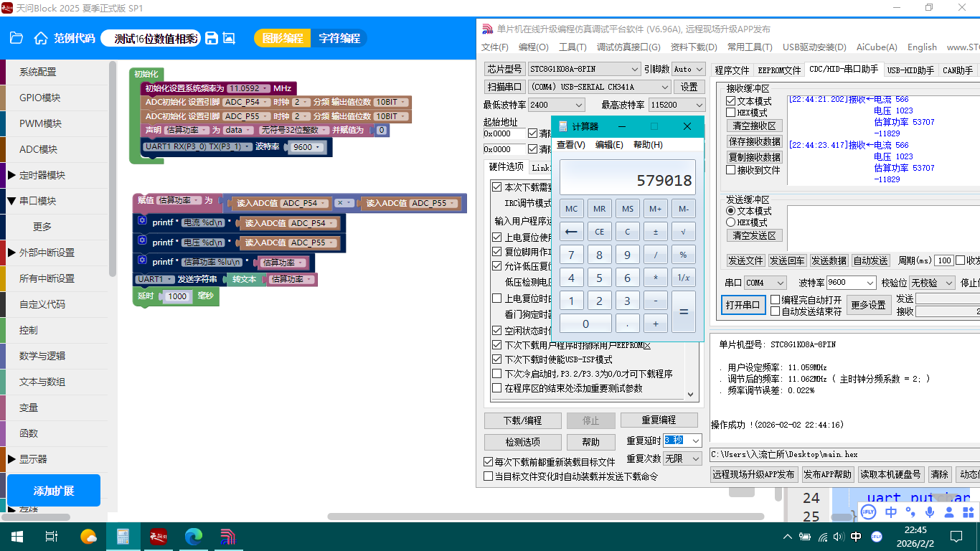Open the EEPROM文件 tab
This screenshot has width=980, height=551.
coord(779,70)
